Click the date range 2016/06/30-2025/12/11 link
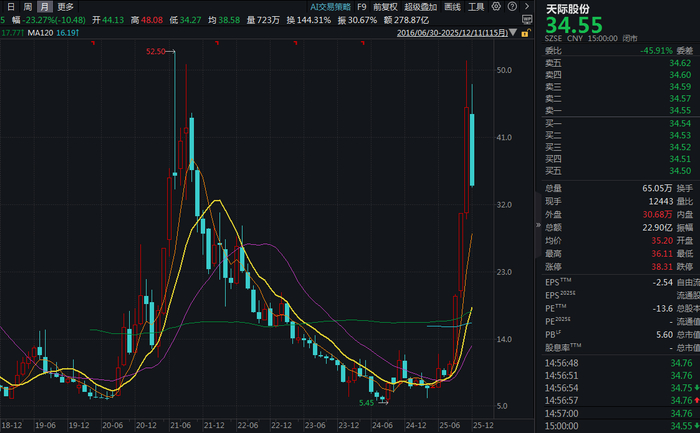This screenshot has width=700, height=433. [452, 33]
